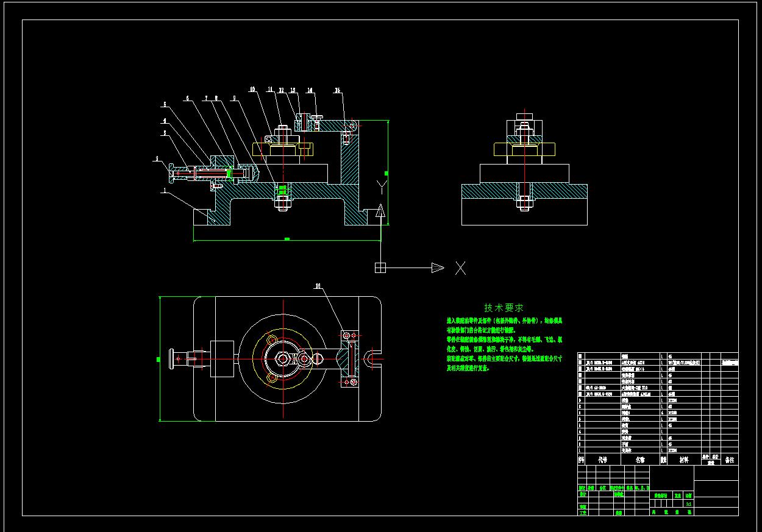Click 代号 header in parts list
This screenshot has width=762, height=532.
point(603,460)
